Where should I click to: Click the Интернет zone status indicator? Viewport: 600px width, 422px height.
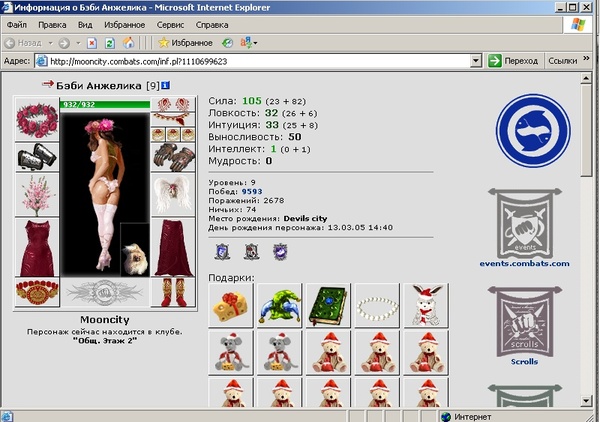point(467,417)
